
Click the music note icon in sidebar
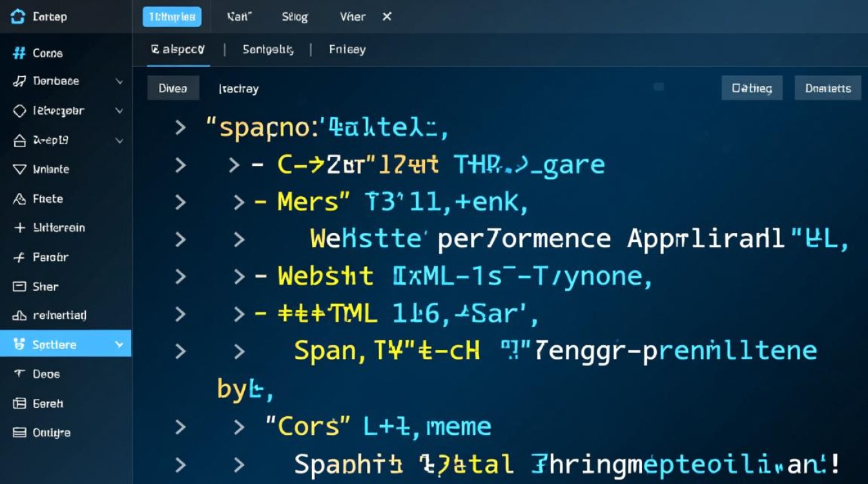click(19, 81)
